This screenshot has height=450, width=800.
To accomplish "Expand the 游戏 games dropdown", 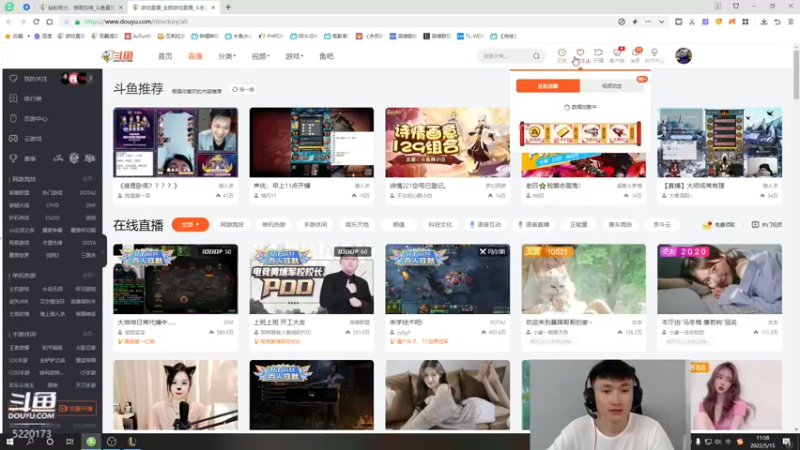I will tap(294, 56).
